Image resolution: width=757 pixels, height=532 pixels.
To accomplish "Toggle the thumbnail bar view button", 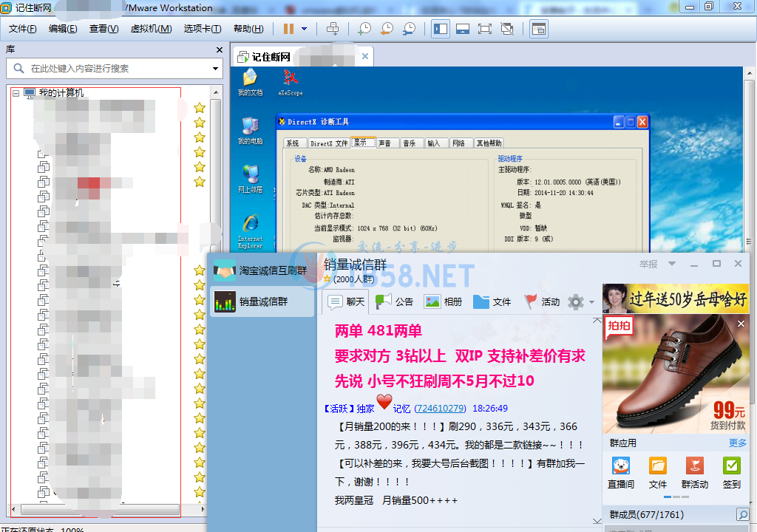I will pyautogui.click(x=463, y=29).
